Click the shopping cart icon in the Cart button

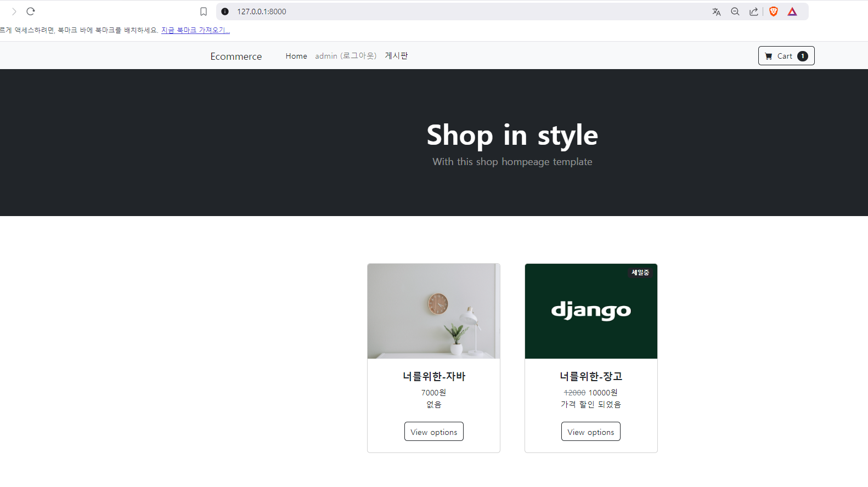[769, 56]
